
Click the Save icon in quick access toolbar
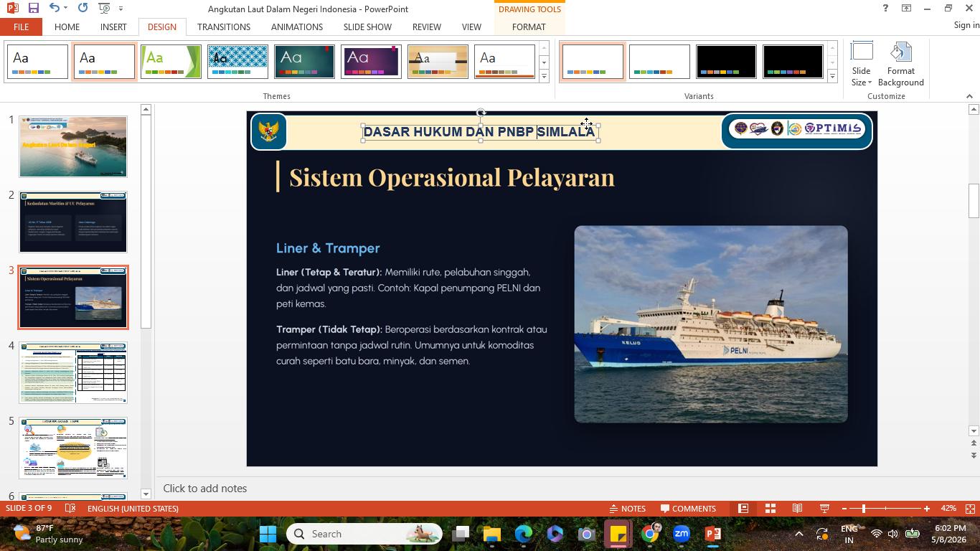pyautogui.click(x=33, y=8)
